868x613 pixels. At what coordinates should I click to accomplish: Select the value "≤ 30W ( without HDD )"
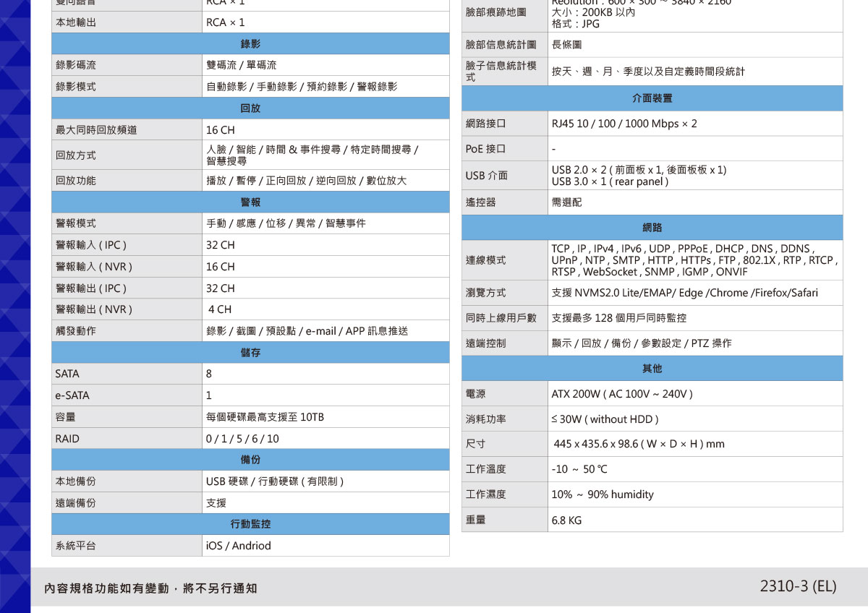[605, 419]
